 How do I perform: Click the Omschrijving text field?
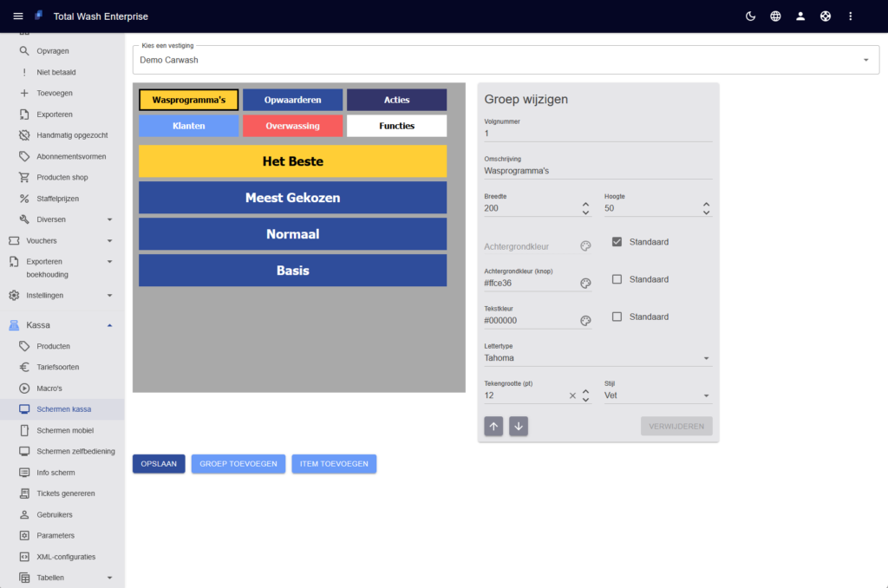pyautogui.click(x=597, y=171)
